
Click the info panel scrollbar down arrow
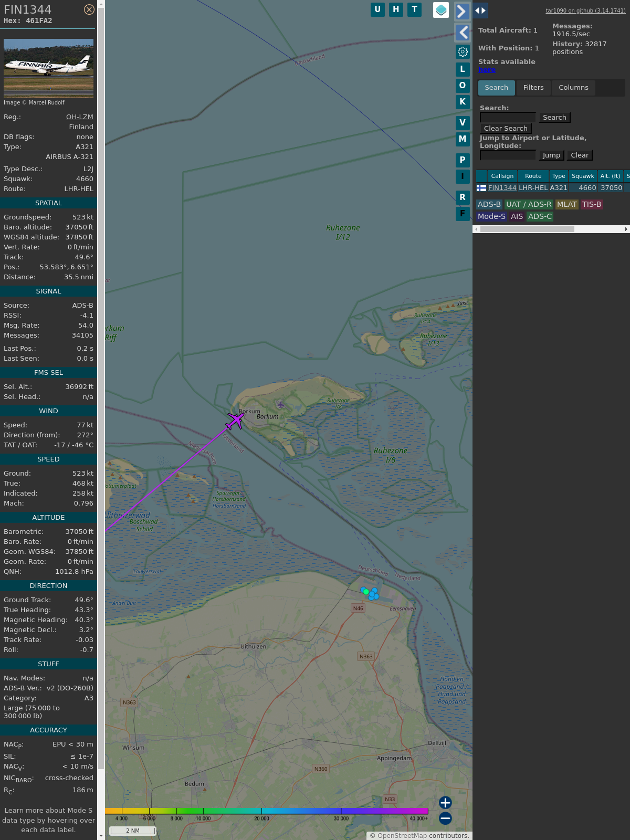[101, 835]
